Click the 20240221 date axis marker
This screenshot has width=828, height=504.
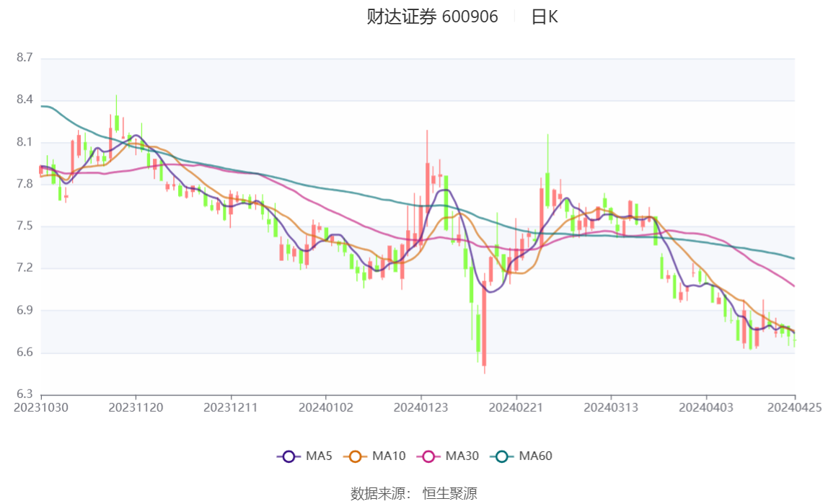coord(516,407)
